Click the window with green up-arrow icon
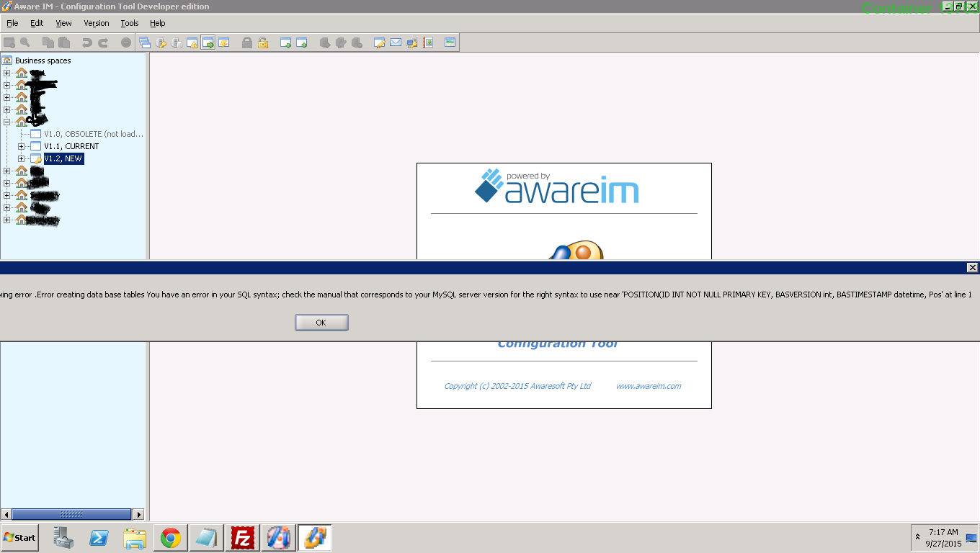 [x=302, y=42]
